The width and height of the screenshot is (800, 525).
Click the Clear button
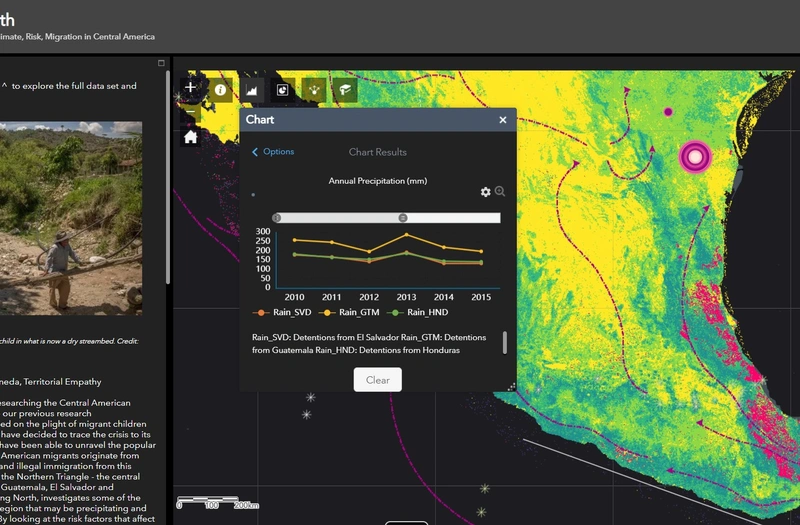tap(378, 380)
